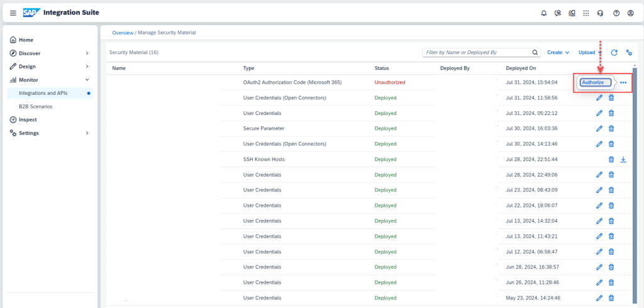The image size is (644, 308).
Task: Click the notifications bell icon
Action: coord(544,13)
